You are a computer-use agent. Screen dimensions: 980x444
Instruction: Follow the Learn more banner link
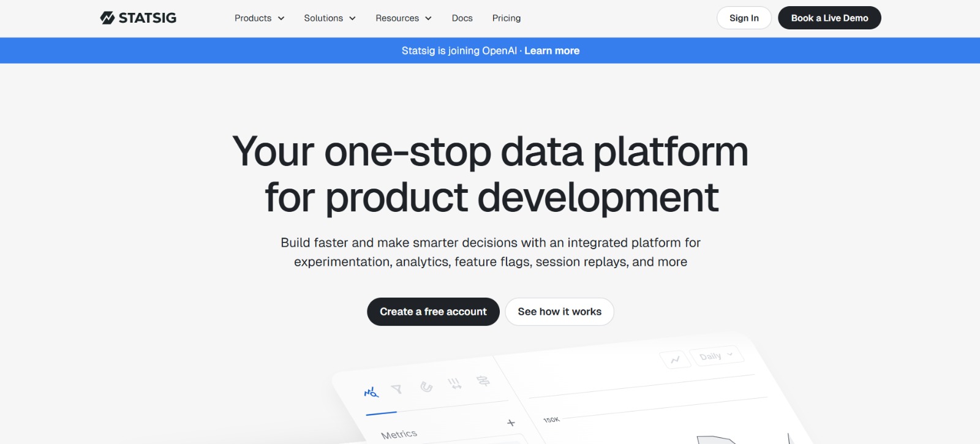pyautogui.click(x=552, y=51)
